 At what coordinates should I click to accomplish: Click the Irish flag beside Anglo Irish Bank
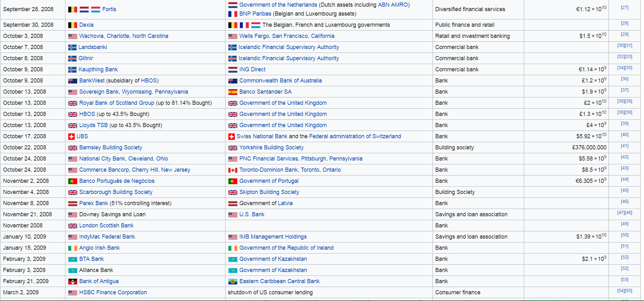[x=73, y=248]
